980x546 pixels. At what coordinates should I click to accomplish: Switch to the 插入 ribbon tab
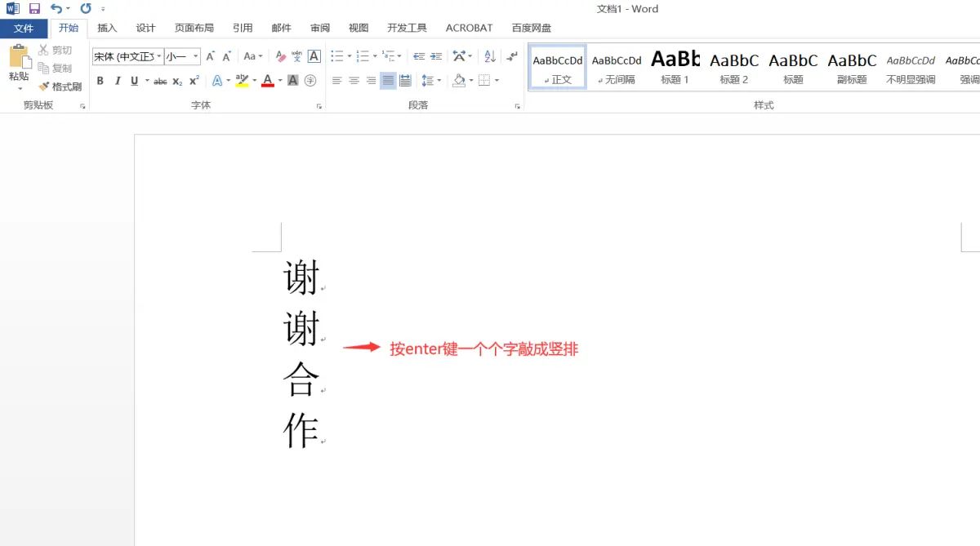[x=107, y=27]
